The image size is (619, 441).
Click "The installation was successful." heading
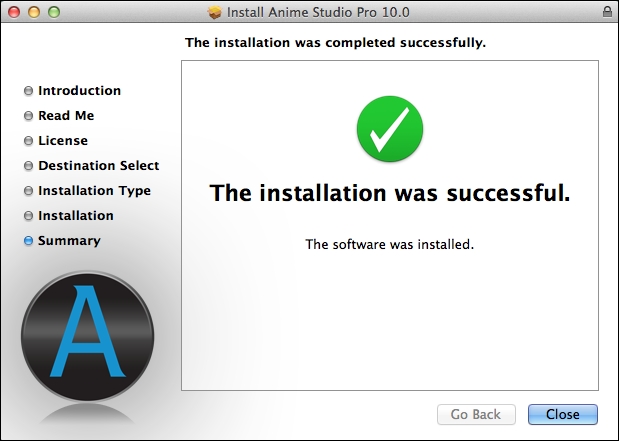390,193
